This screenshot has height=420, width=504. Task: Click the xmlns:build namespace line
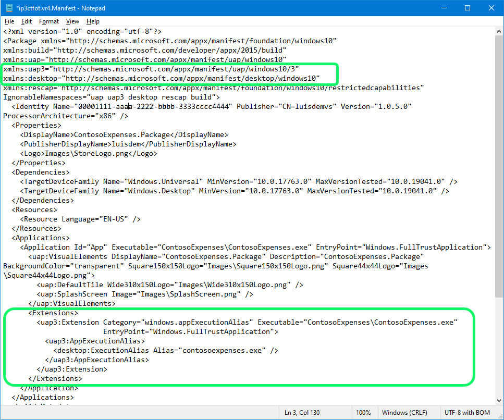click(145, 51)
